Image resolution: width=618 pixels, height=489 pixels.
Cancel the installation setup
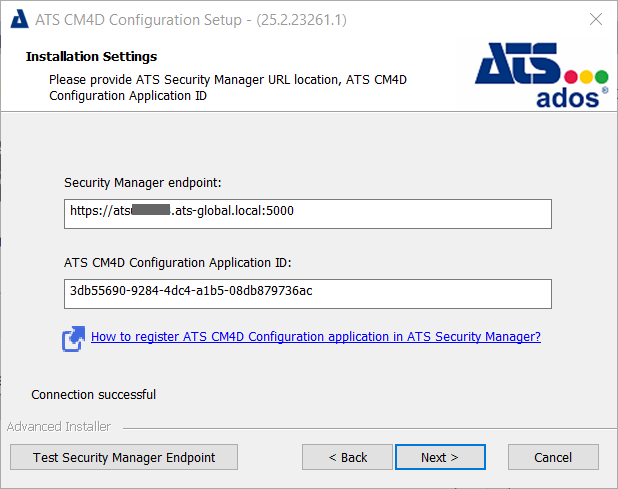tap(553, 457)
